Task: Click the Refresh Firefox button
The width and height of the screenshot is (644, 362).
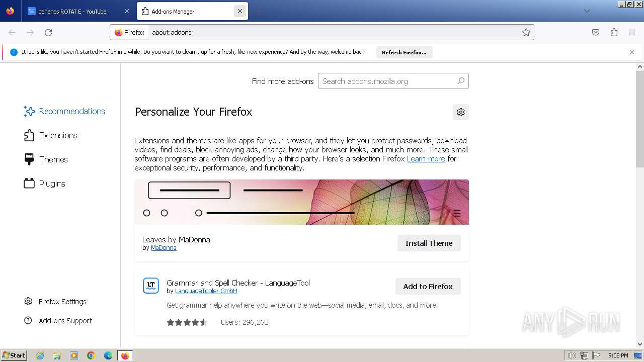Action: click(x=404, y=52)
